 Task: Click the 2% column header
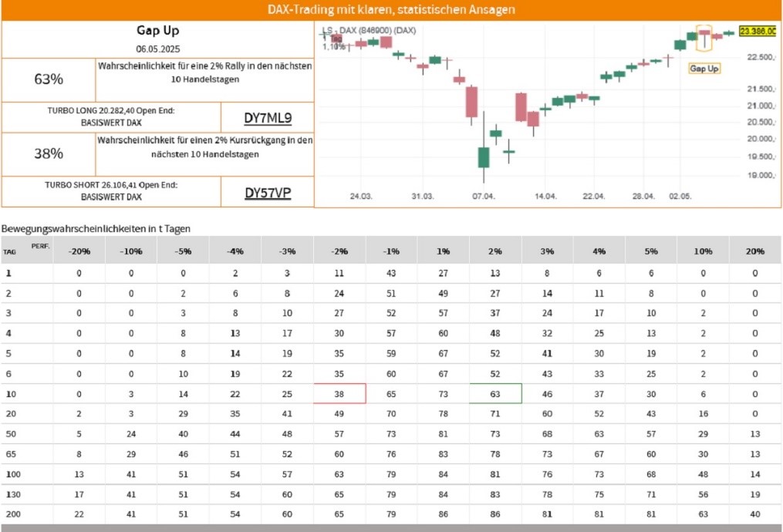coord(495,251)
